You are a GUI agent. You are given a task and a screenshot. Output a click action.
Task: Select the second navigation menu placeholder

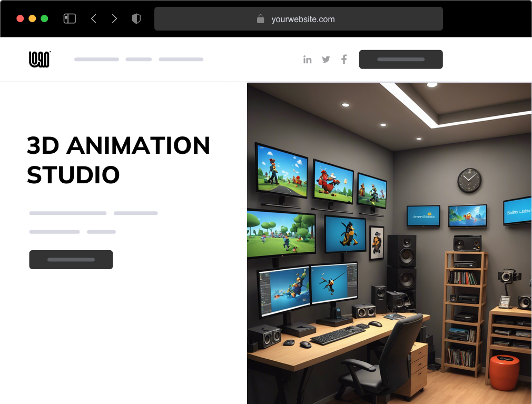click(x=138, y=59)
